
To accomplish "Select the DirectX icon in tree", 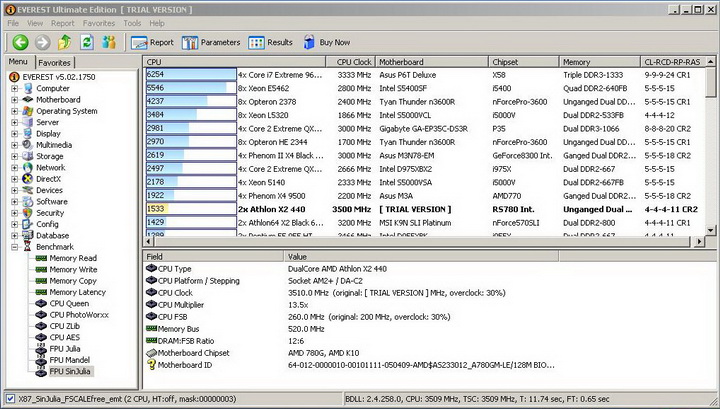I will pyautogui.click(x=28, y=179).
